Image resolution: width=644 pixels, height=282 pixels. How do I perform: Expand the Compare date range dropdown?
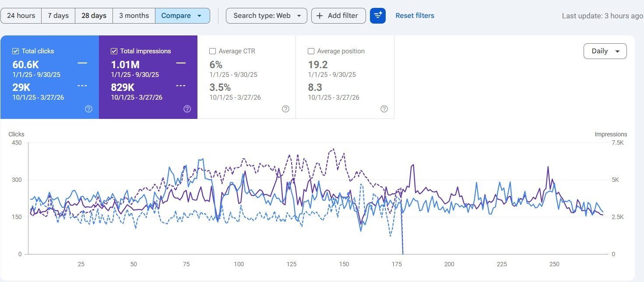click(x=182, y=16)
